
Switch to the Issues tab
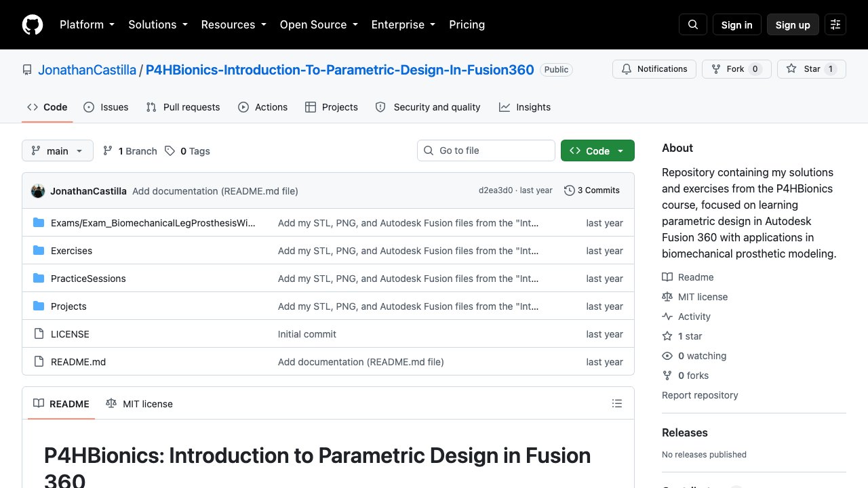[x=106, y=107]
